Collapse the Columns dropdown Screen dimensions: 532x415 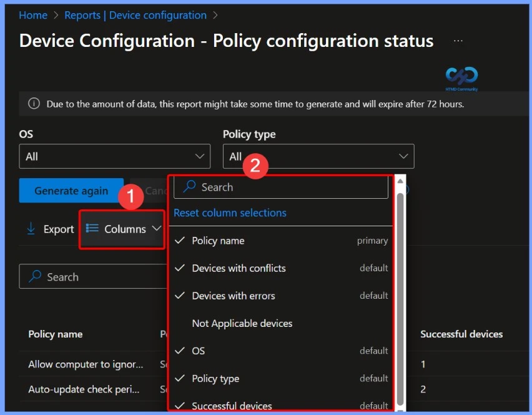click(155, 229)
